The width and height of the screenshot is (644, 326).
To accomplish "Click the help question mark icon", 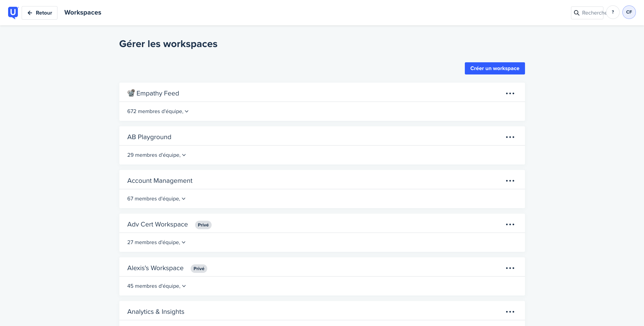I will 613,12.
